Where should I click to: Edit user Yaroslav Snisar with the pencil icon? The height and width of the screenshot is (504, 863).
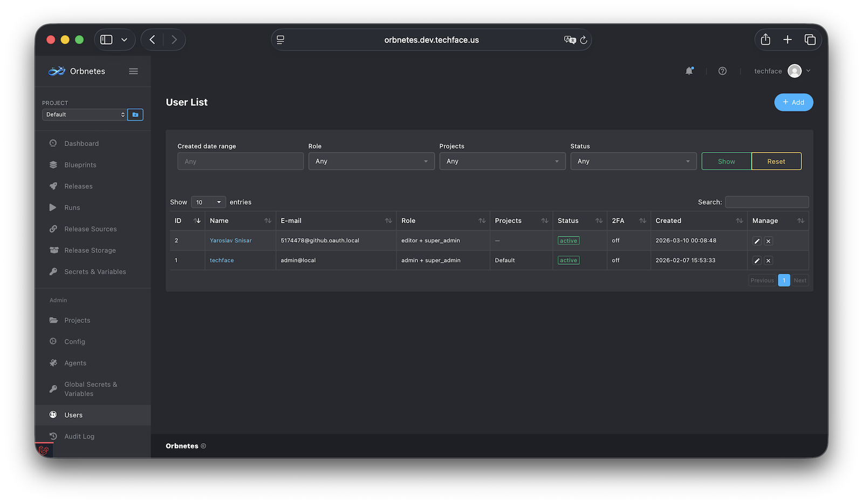756,241
